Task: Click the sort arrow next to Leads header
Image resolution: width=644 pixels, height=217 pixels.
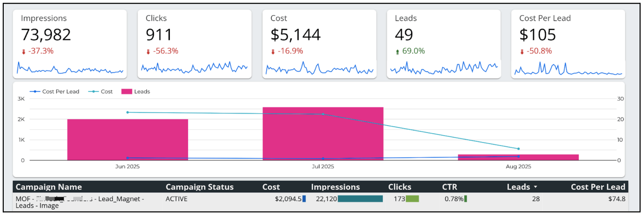Action: [536, 187]
